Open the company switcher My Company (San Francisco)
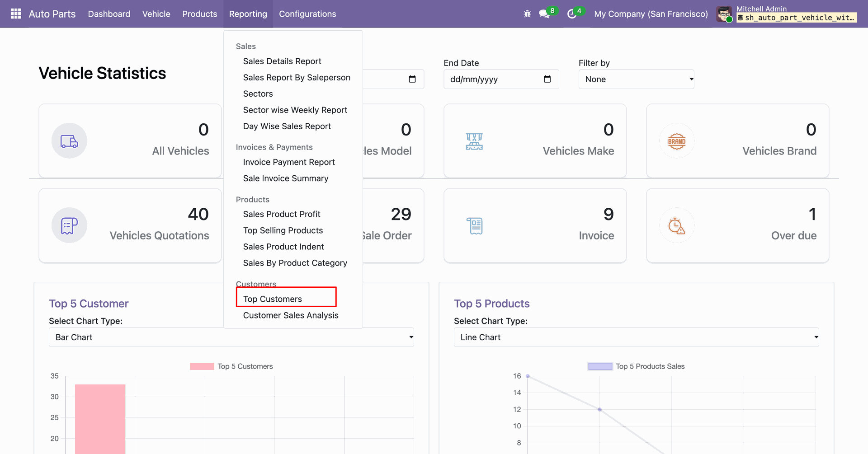 click(651, 14)
